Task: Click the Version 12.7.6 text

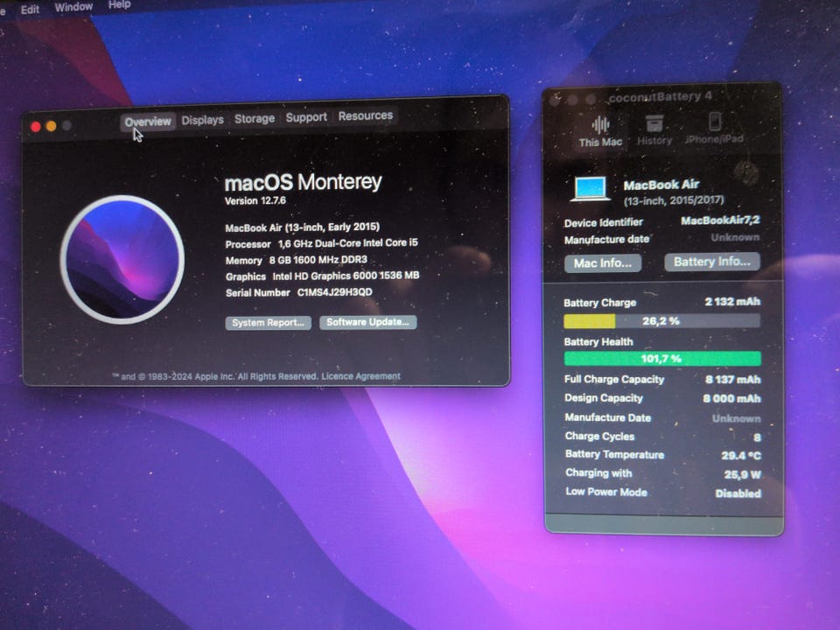Action: tap(255, 201)
